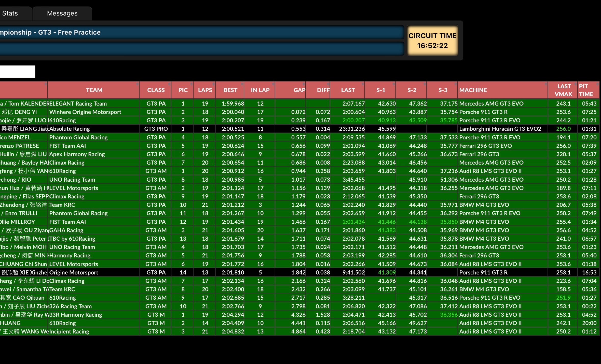Sort table by GAP column header
Viewport: 601px width, 364px height.
tap(299, 90)
